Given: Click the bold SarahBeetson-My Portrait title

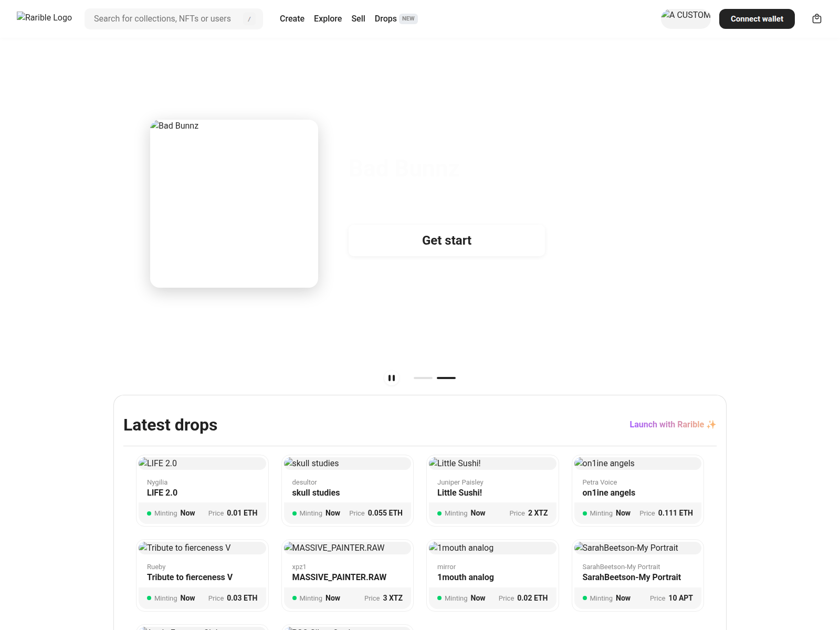Looking at the screenshot, I should point(632,577).
